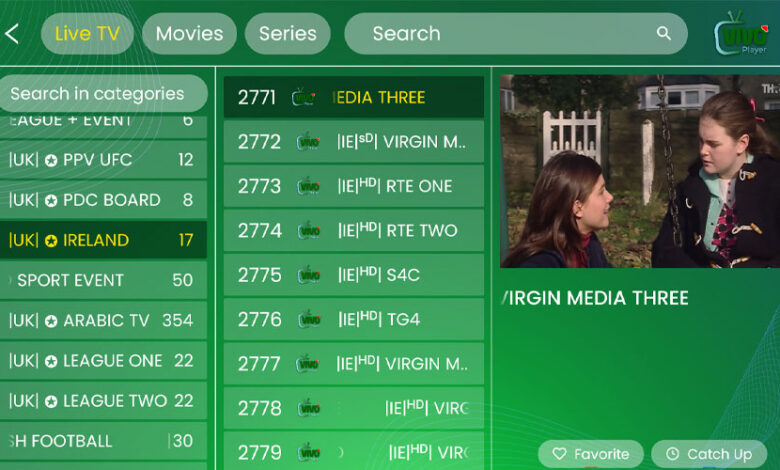The height and width of the screenshot is (470, 780).
Task: Click the channel logo beside 2776
Action: 309,320
